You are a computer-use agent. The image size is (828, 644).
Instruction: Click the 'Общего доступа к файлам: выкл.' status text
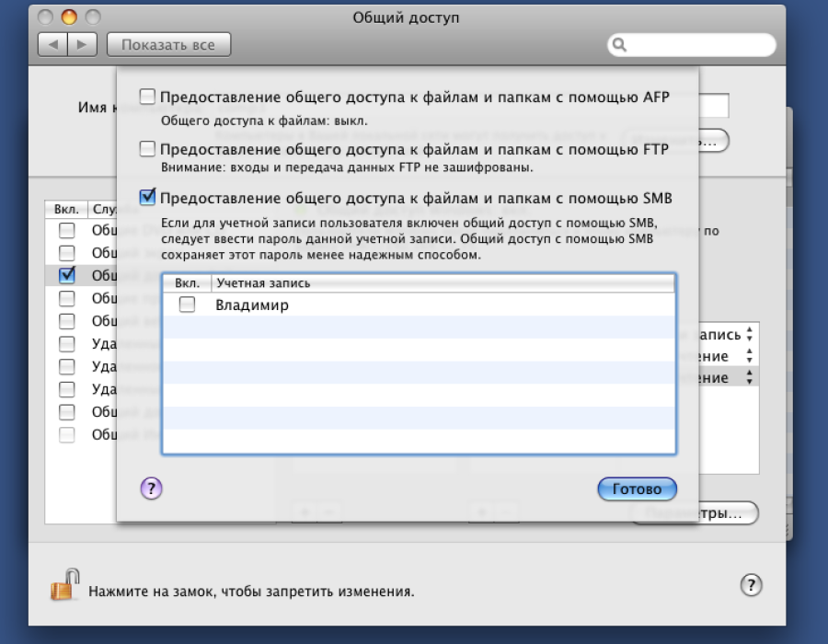coord(264,121)
